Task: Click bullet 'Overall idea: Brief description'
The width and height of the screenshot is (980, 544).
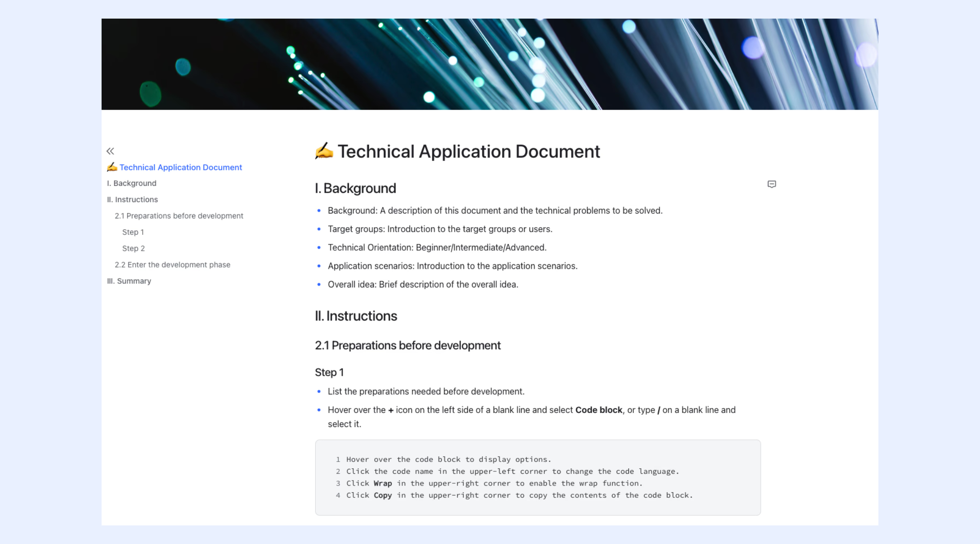Action: (x=423, y=285)
